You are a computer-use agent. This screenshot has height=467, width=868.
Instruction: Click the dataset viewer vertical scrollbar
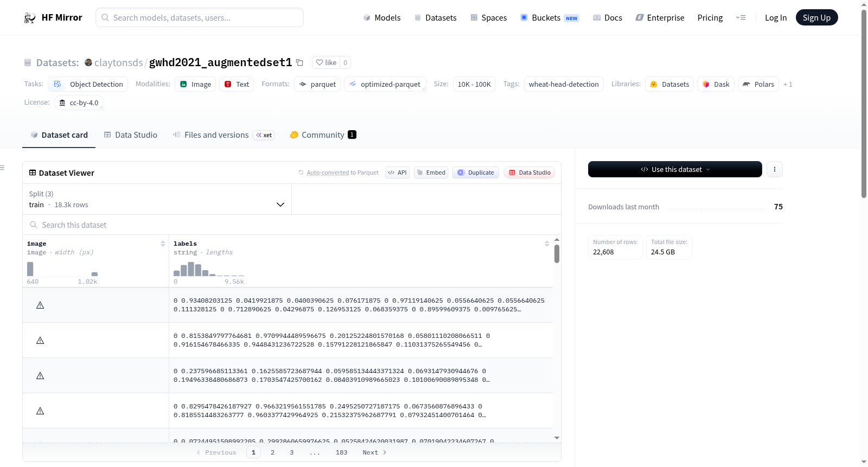point(557,254)
